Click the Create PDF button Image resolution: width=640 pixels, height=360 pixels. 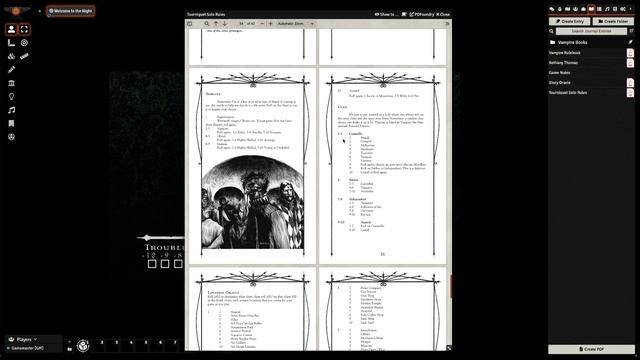tap(591, 349)
